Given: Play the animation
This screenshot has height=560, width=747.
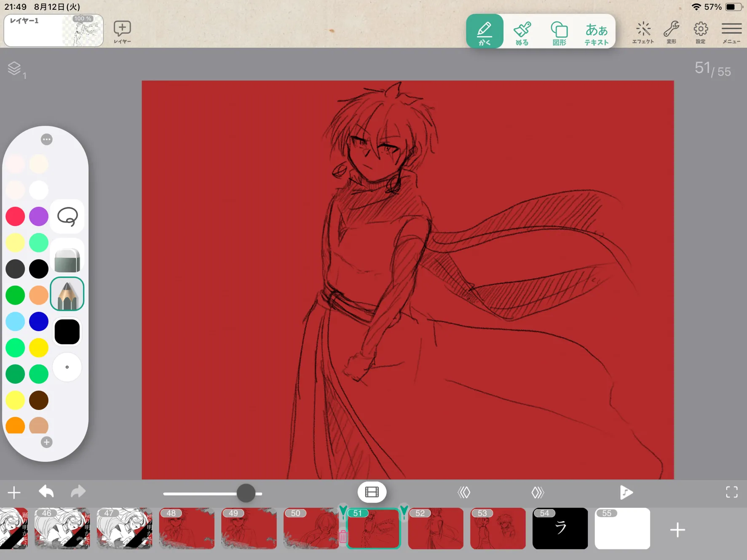Looking at the screenshot, I should pyautogui.click(x=626, y=492).
